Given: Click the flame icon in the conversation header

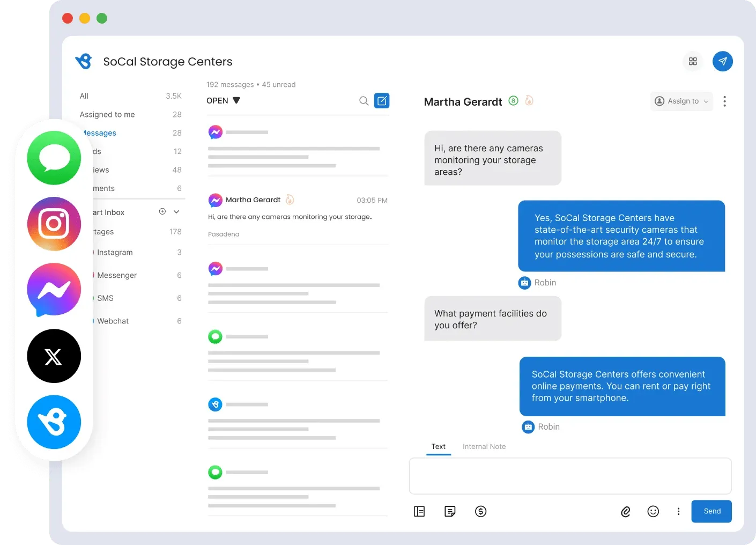Looking at the screenshot, I should pyautogui.click(x=529, y=100).
